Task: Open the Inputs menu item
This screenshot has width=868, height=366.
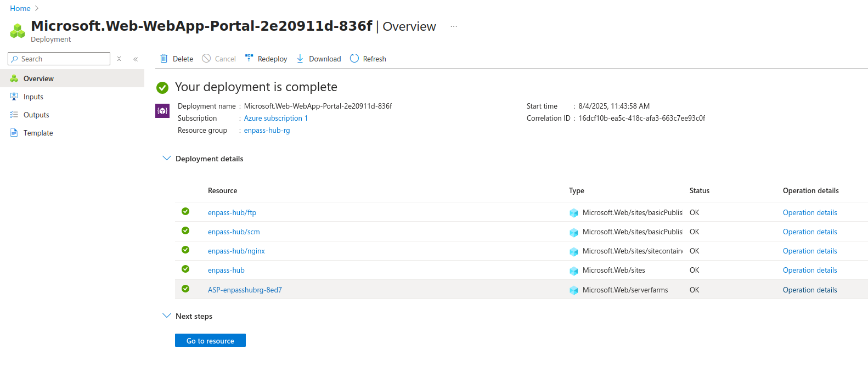Action: (72, 97)
